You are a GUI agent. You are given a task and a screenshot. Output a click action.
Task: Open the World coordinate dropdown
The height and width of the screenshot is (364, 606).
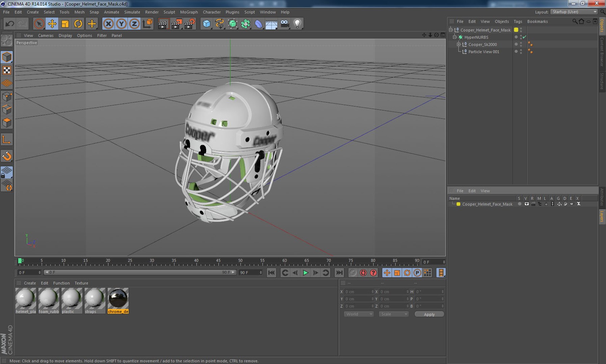click(x=359, y=314)
